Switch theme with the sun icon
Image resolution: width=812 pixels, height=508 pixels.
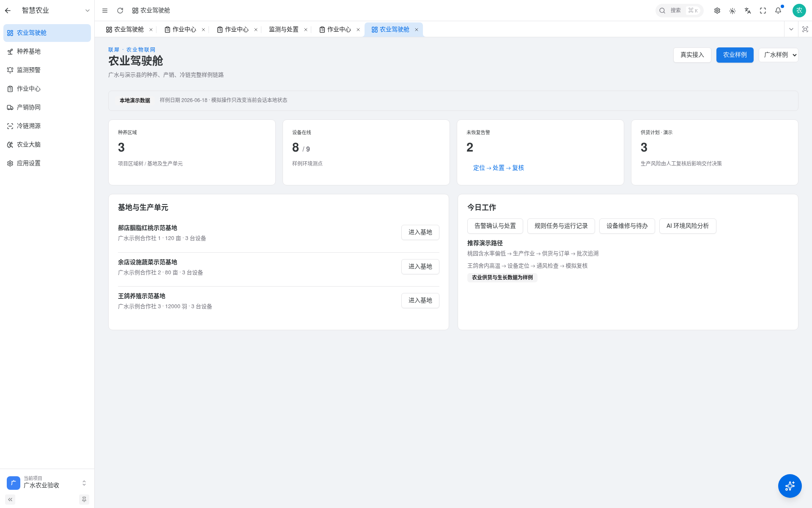(732, 11)
